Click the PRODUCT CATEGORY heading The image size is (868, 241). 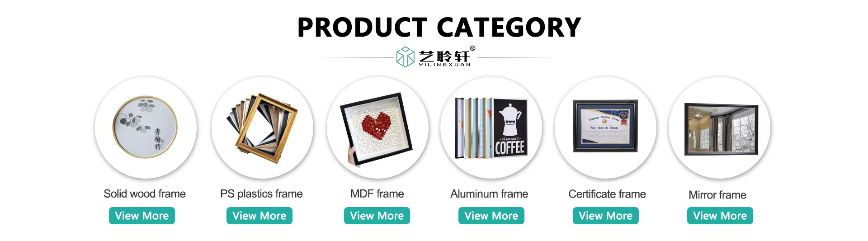pyautogui.click(x=439, y=27)
